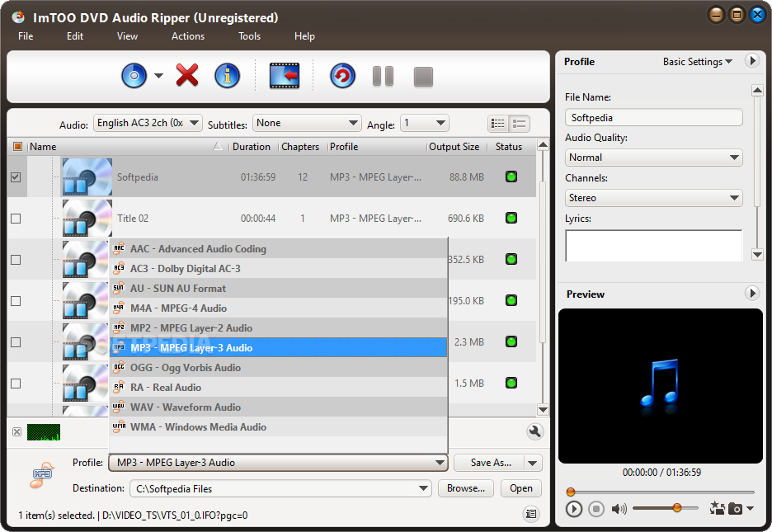Viewport: 772px width, 532px height.
Task: Switch to thumbnail list view icon
Action: tap(498, 124)
